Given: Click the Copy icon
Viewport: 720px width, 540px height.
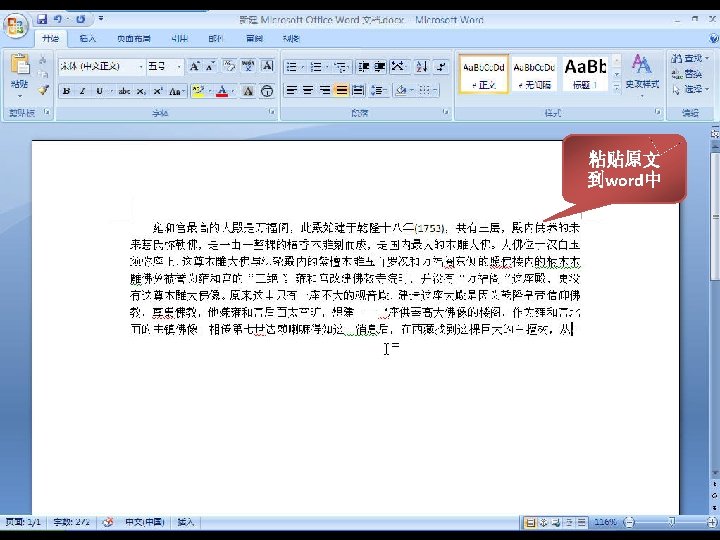Looking at the screenshot, I should coord(43,74).
